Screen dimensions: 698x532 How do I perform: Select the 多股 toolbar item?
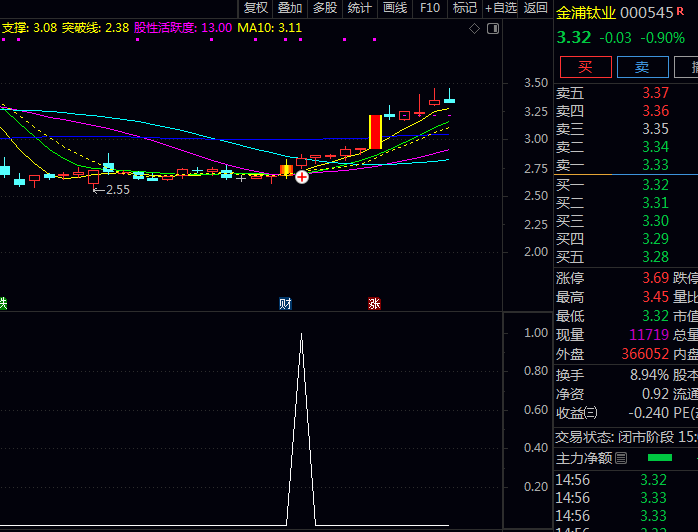click(x=325, y=8)
